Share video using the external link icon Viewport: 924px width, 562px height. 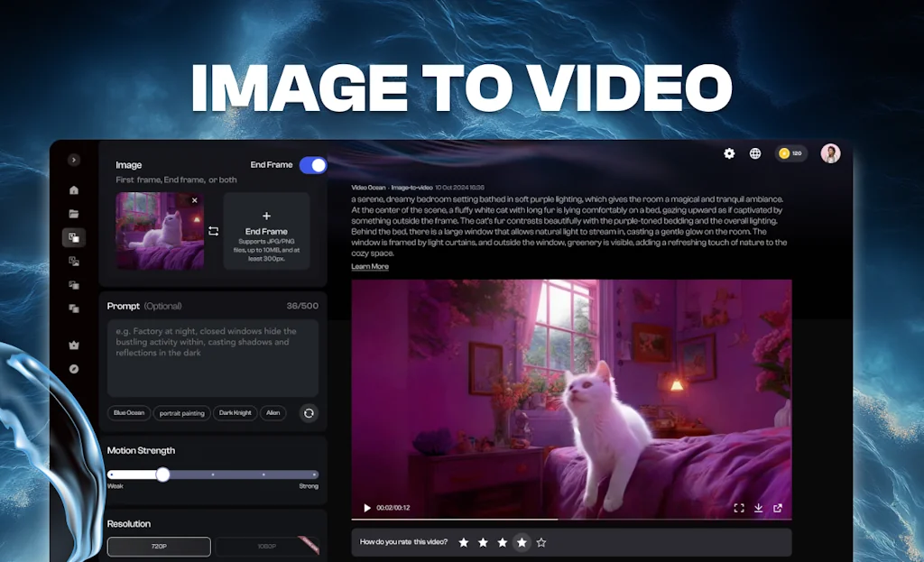[778, 508]
